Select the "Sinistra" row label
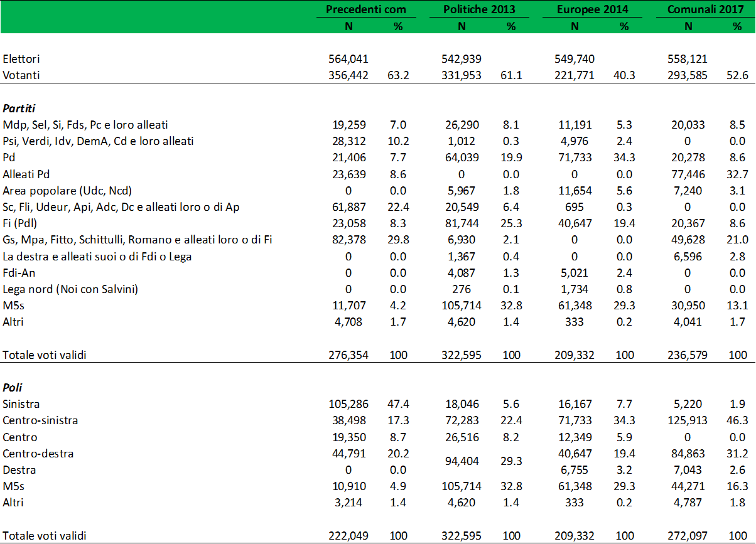The width and height of the screenshot is (756, 544). click(x=21, y=404)
